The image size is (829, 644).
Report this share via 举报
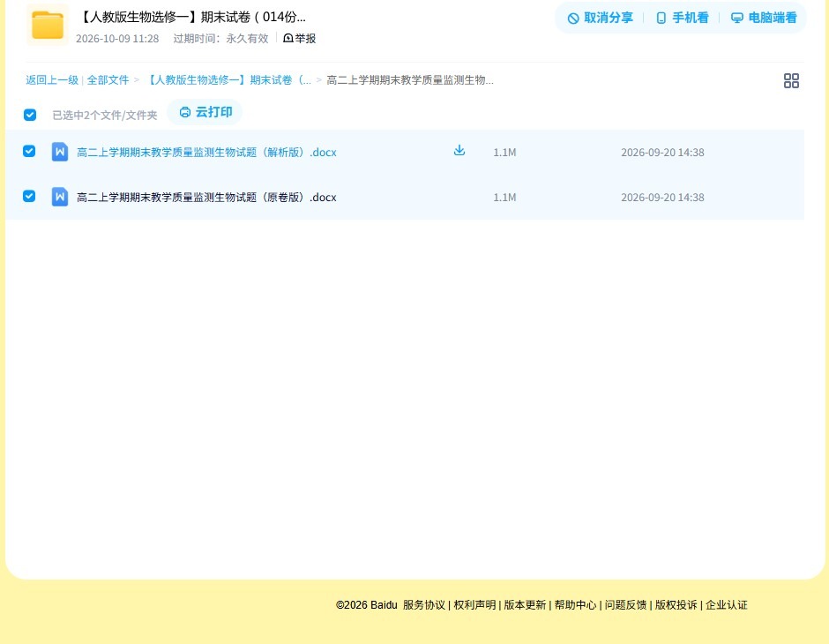pyautogui.click(x=300, y=38)
